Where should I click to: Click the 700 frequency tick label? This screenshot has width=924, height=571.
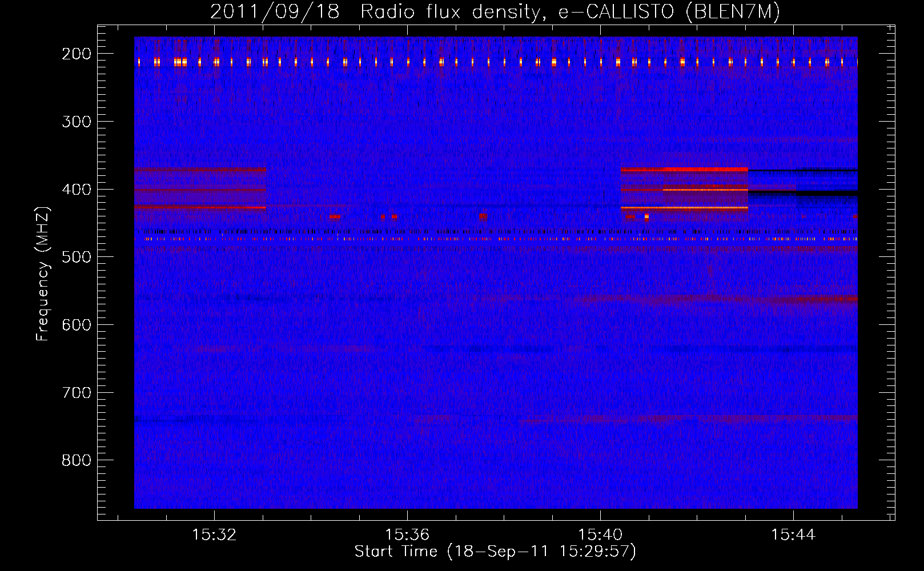(77, 393)
